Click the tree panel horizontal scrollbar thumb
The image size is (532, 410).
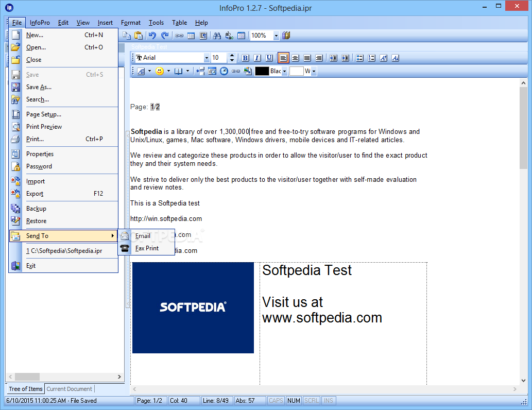point(27,377)
